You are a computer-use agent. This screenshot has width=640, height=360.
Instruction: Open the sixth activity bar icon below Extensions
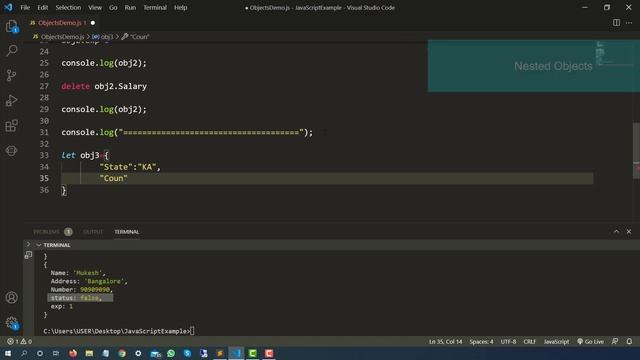(x=11, y=151)
